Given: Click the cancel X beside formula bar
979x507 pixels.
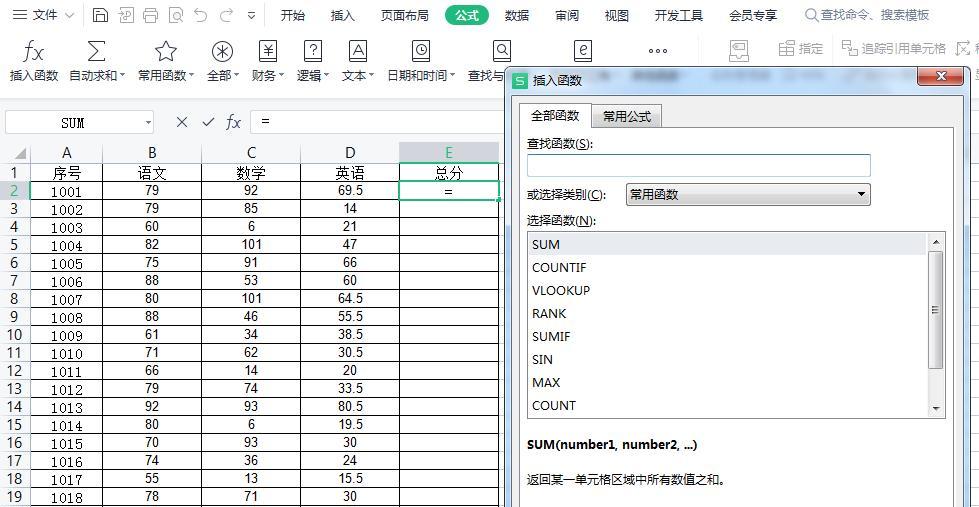Looking at the screenshot, I should pyautogui.click(x=182, y=122).
